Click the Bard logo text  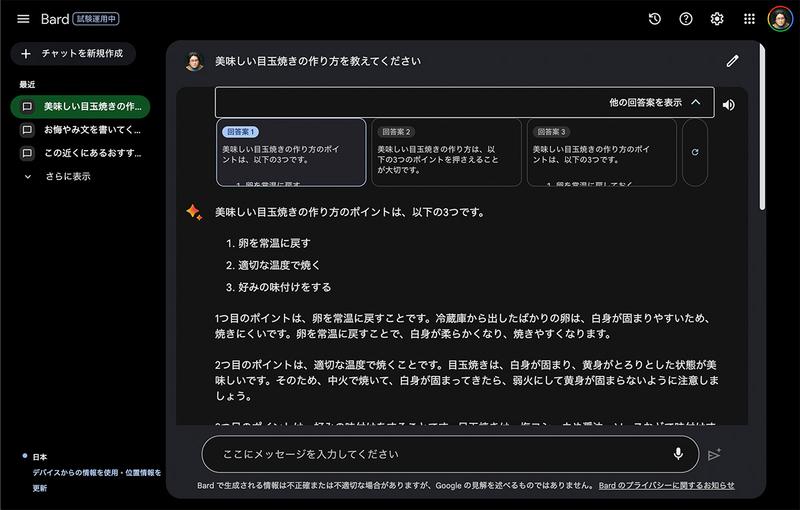pos(55,19)
